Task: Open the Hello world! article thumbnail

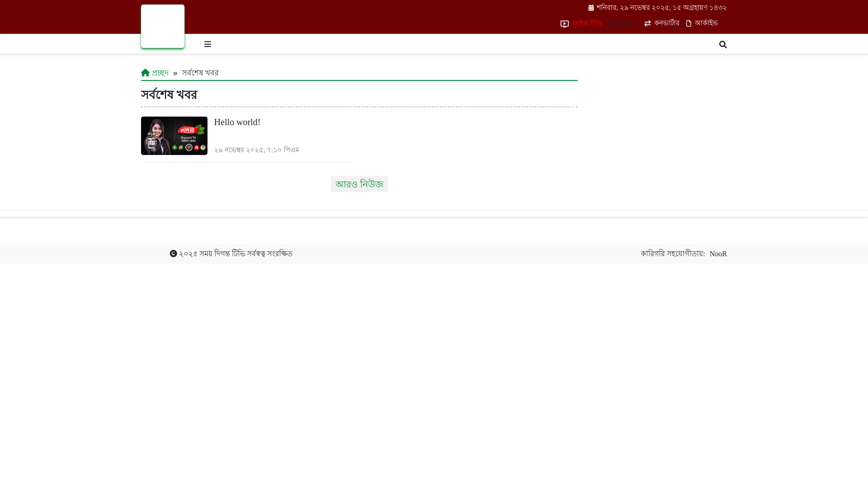Action: pos(174,136)
